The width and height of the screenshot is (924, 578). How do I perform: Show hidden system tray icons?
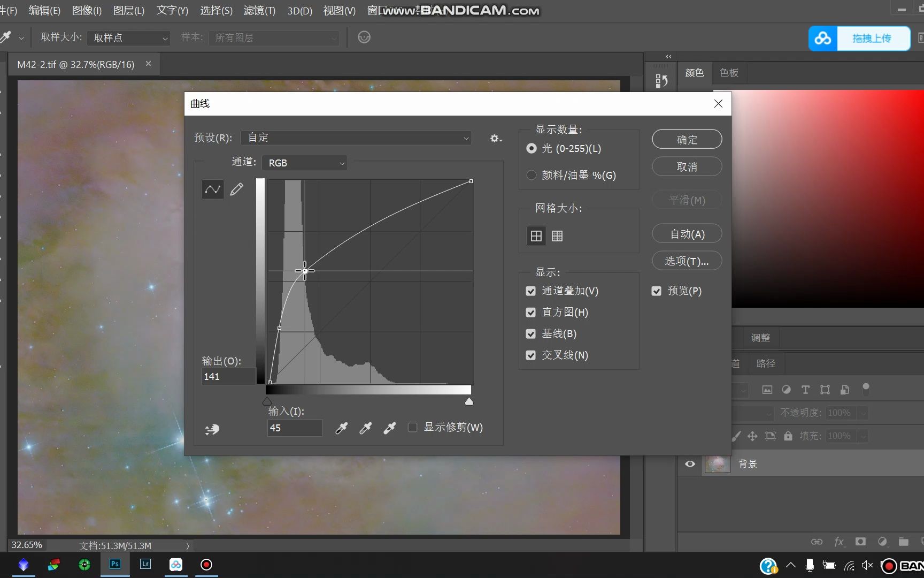click(791, 565)
